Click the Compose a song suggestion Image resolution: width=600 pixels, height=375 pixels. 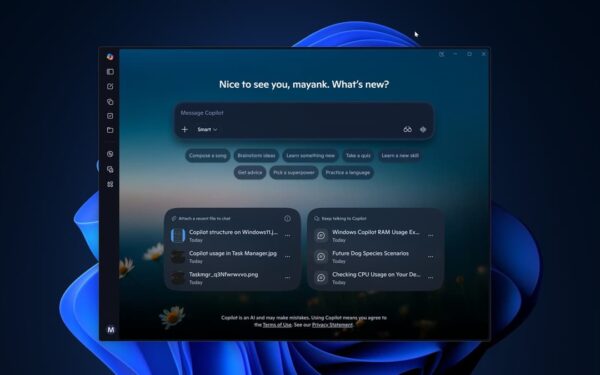coord(208,156)
